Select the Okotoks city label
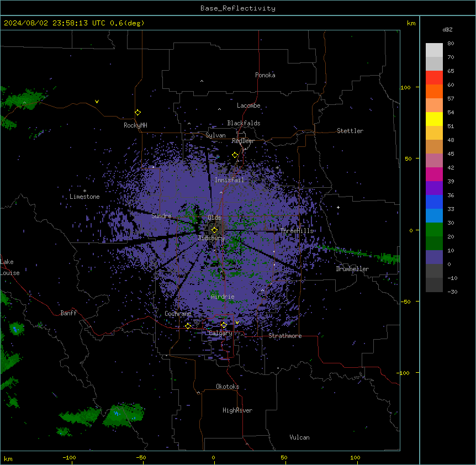476x465 pixels. [x=228, y=387]
